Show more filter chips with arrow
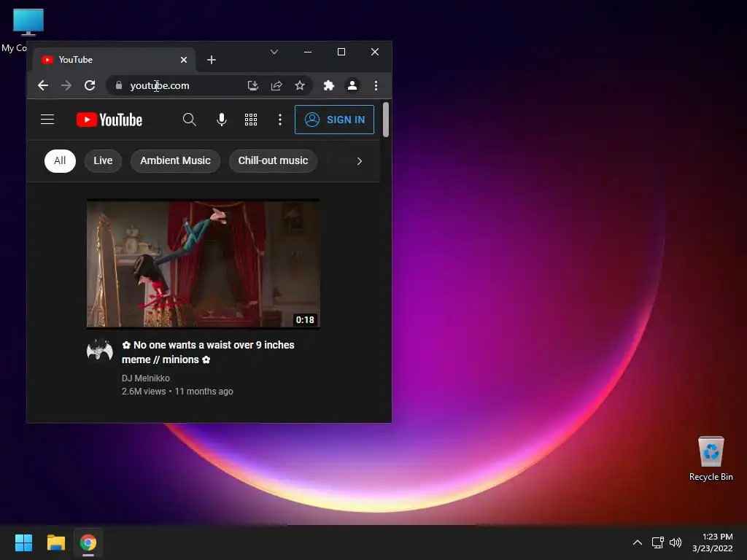 359,161
